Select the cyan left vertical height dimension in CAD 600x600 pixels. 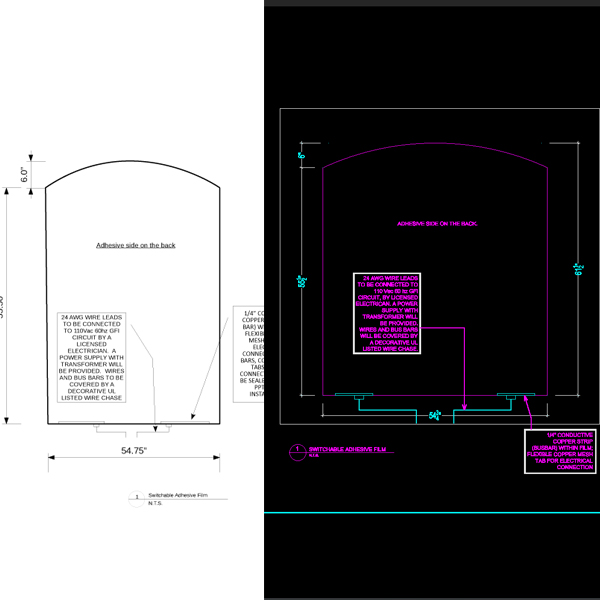pyautogui.click(x=302, y=281)
